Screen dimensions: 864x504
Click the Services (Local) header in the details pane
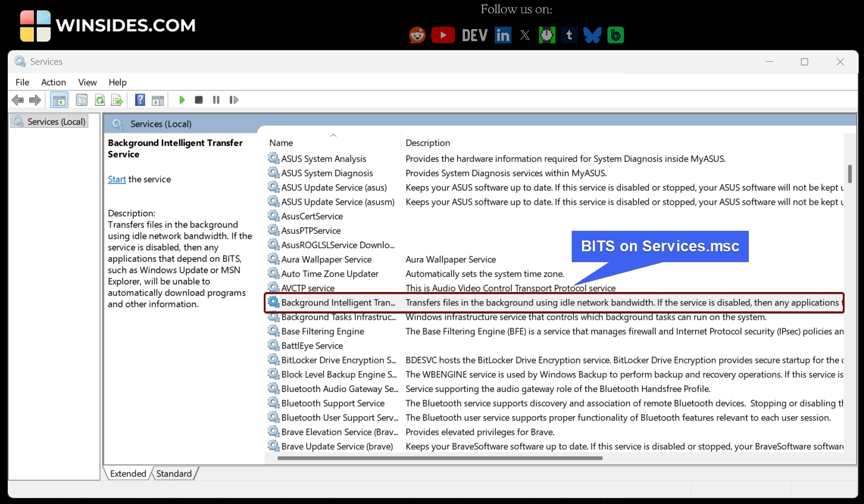161,124
